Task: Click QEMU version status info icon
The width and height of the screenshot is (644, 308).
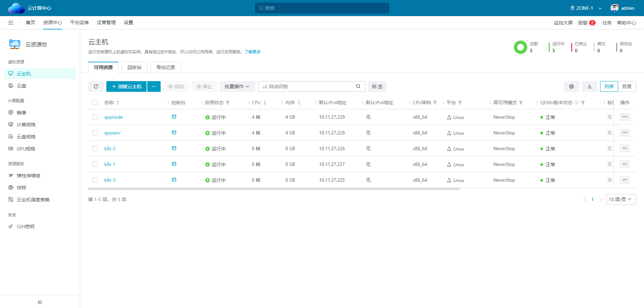Action: click(577, 102)
